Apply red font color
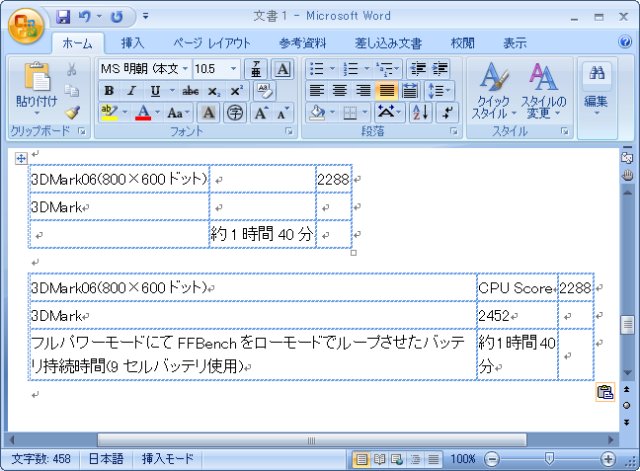640x471 pixels. tap(143, 113)
